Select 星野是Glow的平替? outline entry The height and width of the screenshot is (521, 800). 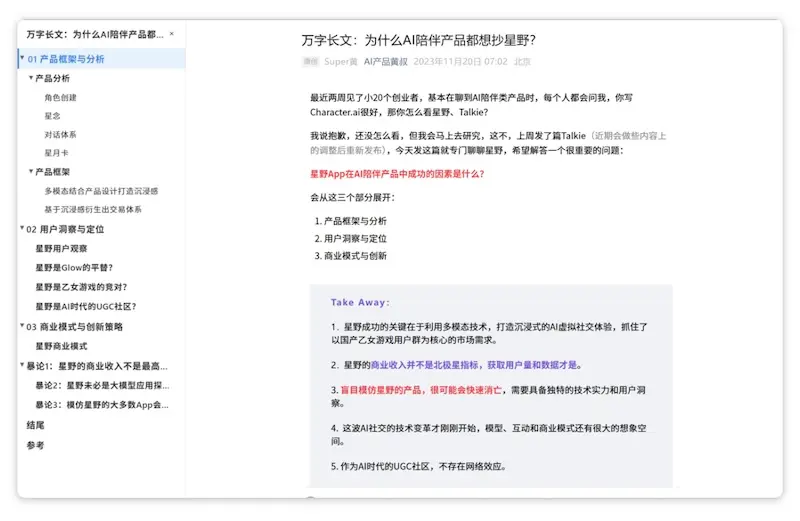pyautogui.click(x=74, y=267)
